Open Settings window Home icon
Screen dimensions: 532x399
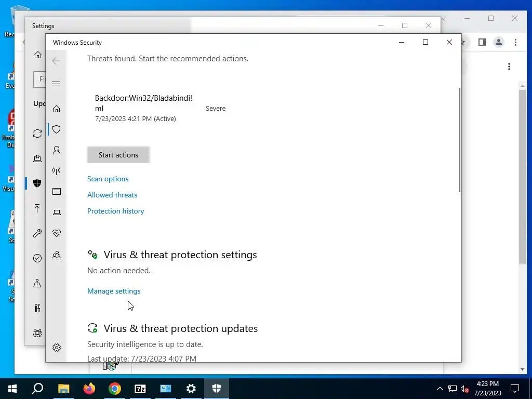[38, 55]
